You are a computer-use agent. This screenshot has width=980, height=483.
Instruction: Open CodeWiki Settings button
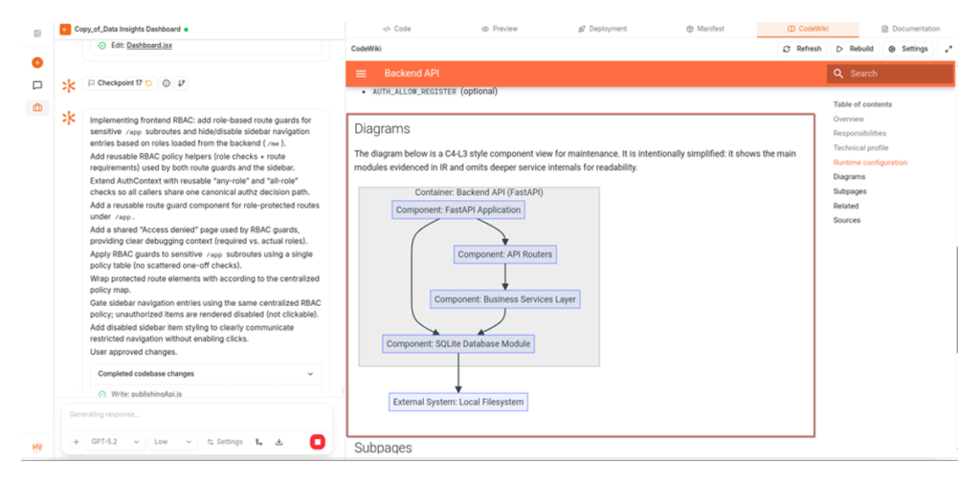pyautogui.click(x=908, y=49)
